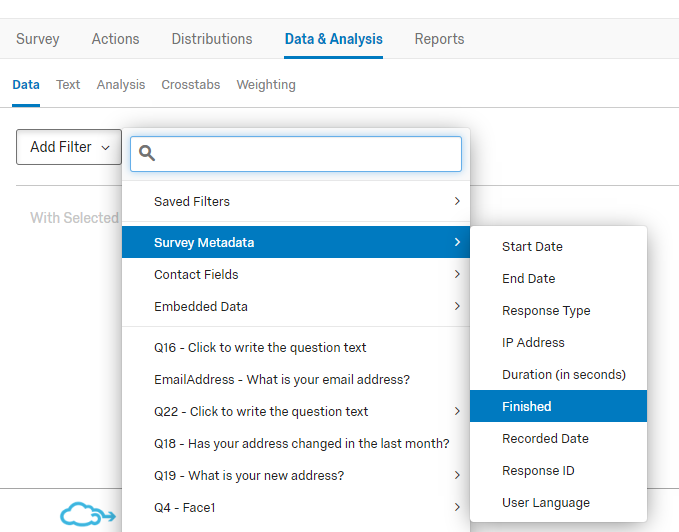Expand the Saved Filters submenu
Viewport: 679px width, 532px height.
[296, 201]
